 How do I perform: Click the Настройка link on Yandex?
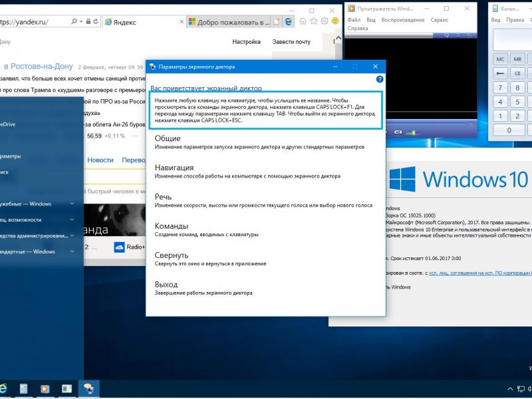(246, 42)
